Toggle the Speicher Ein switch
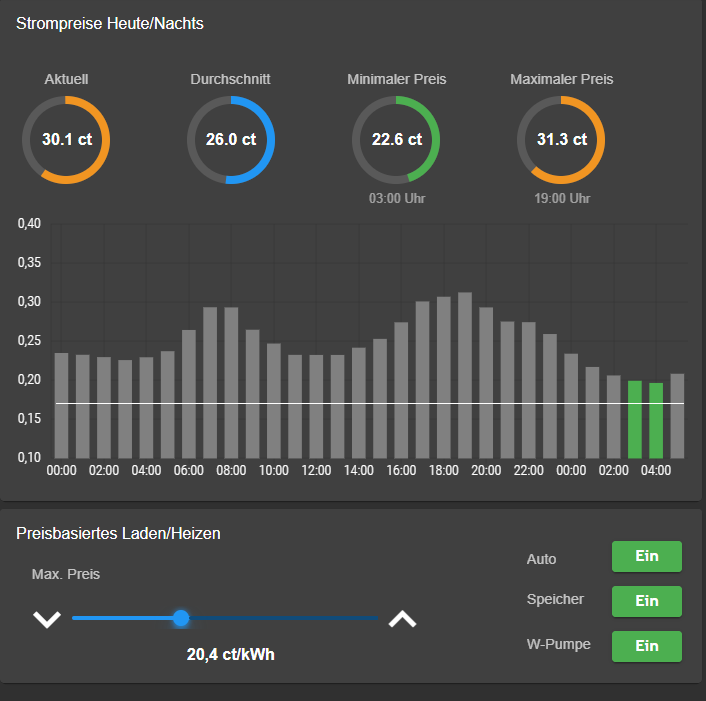This screenshot has width=706, height=701. 646,601
